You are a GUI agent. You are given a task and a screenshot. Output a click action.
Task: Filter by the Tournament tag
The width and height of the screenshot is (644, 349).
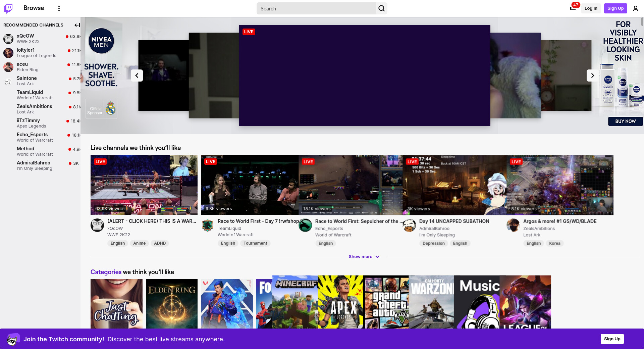(255, 243)
